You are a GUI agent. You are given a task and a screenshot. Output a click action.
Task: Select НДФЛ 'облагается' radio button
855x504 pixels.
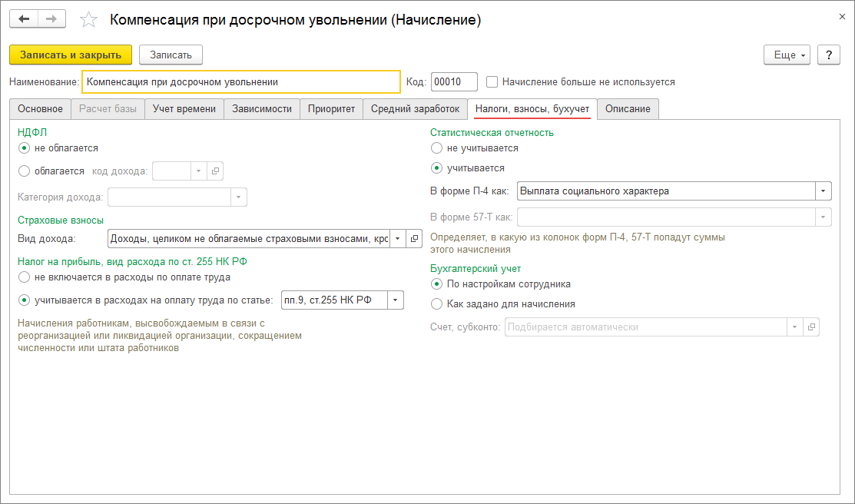click(24, 171)
